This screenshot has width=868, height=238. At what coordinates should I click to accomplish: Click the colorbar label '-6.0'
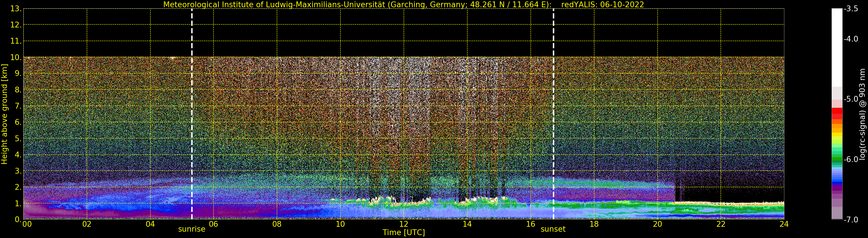pyautogui.click(x=851, y=159)
